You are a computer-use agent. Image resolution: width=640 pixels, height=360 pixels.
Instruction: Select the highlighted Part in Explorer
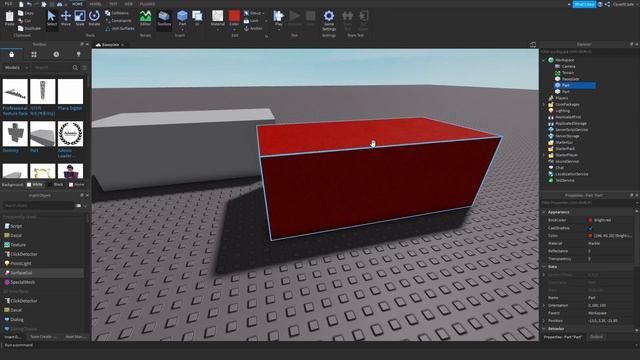(574, 85)
